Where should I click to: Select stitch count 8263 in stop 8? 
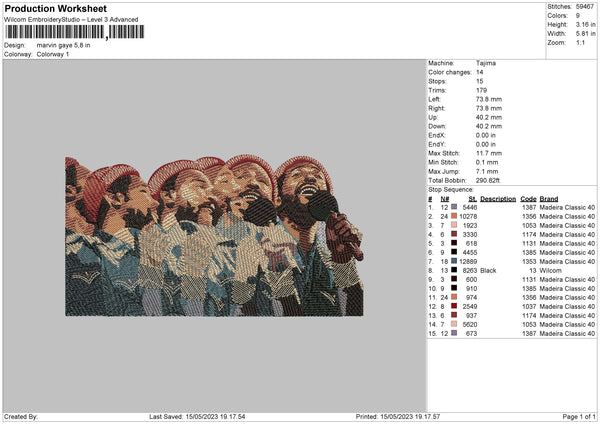click(470, 271)
